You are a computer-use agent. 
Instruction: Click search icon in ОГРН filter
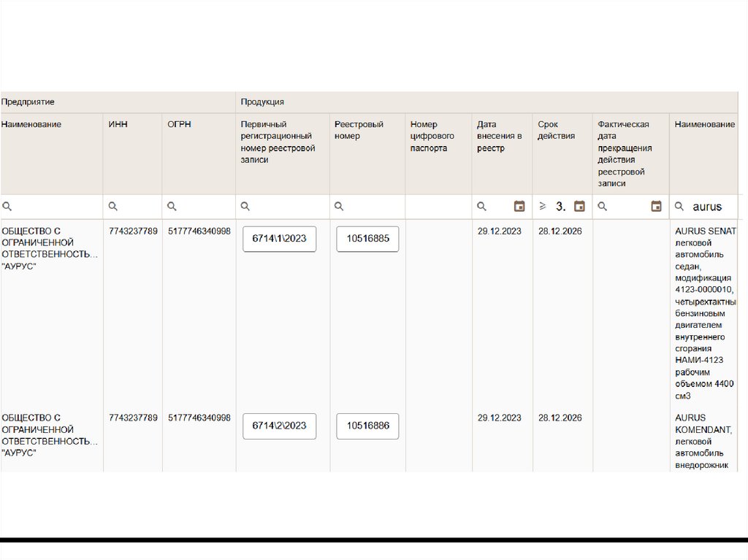point(172,207)
